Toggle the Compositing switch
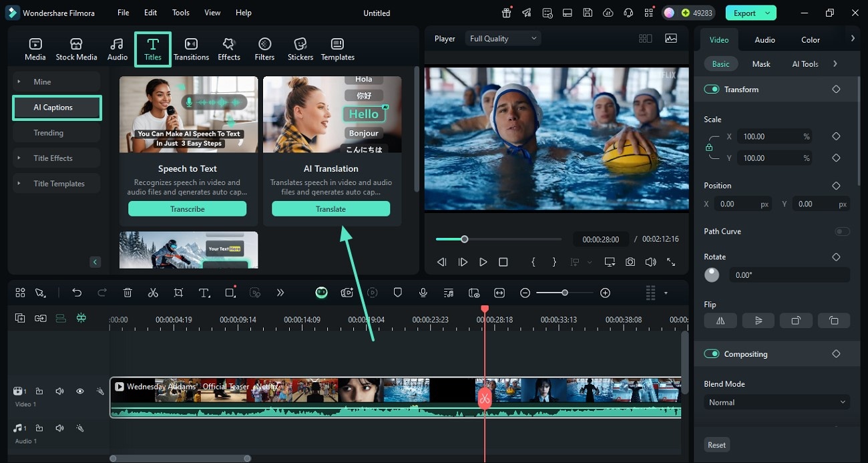Image resolution: width=868 pixels, height=463 pixels. [x=712, y=354]
